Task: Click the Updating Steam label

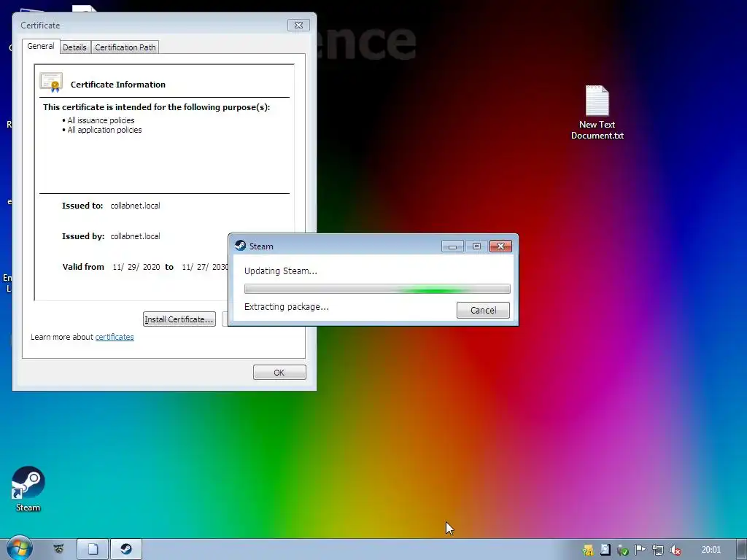Action: (x=281, y=271)
